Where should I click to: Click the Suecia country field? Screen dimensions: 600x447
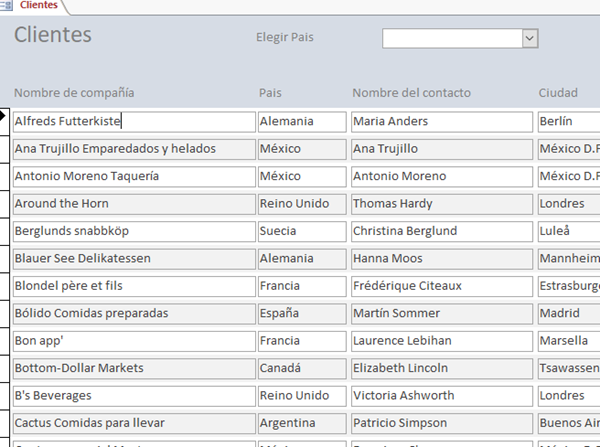point(300,231)
